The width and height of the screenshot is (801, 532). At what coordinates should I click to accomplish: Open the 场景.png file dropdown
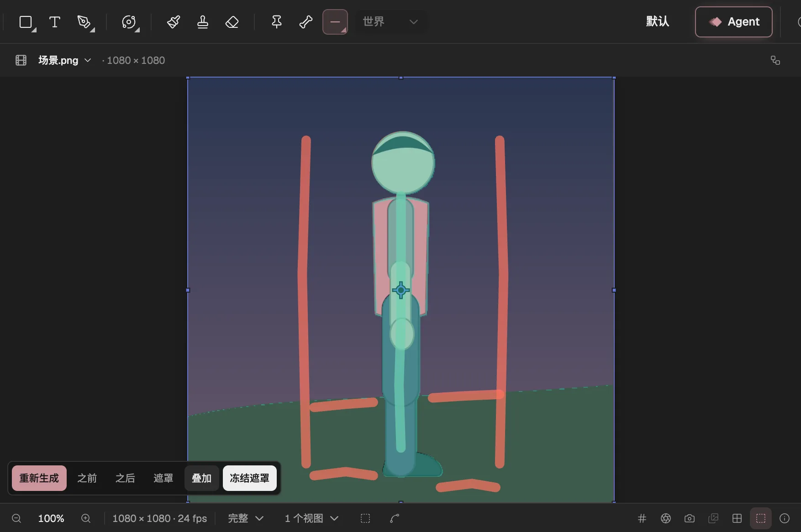pos(65,60)
